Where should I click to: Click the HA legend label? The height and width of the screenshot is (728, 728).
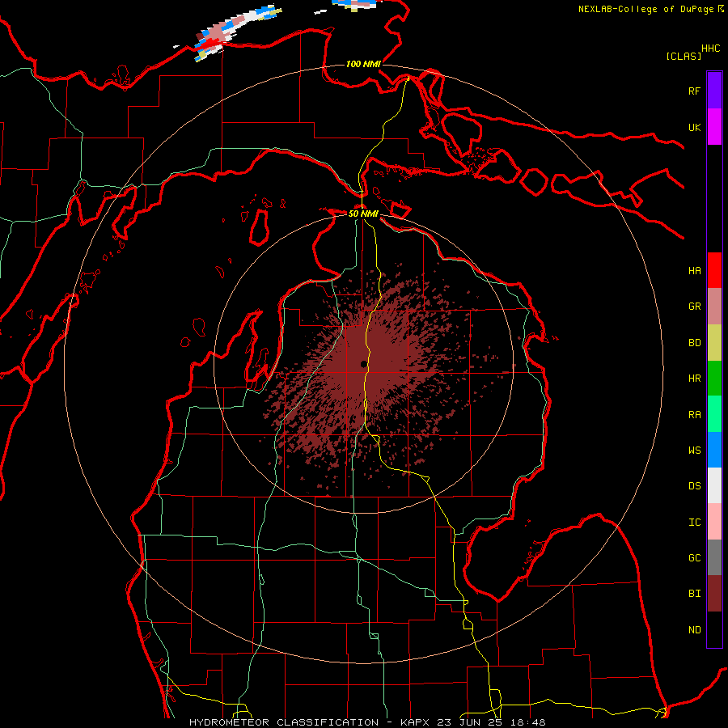[695, 270]
